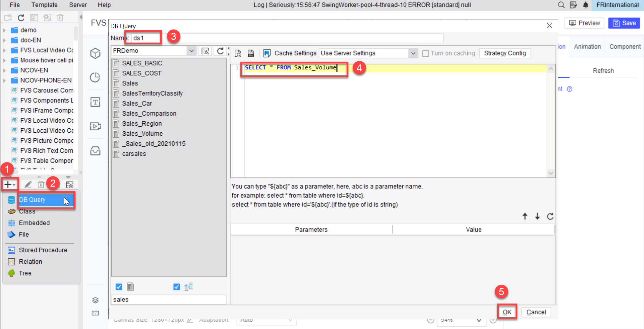The image size is (644, 329).
Task: Expand the doc-EN folder
Action: click(x=4, y=40)
